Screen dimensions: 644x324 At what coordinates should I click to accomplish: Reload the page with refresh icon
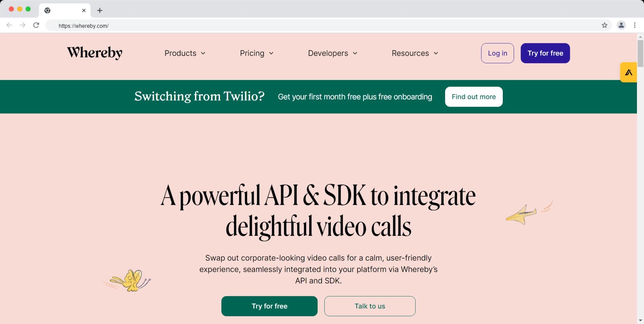pos(36,25)
